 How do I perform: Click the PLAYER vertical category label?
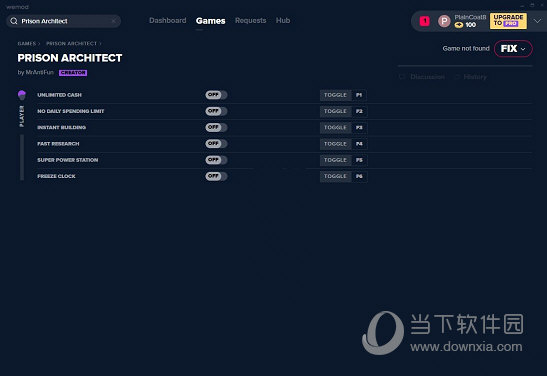coord(22,116)
